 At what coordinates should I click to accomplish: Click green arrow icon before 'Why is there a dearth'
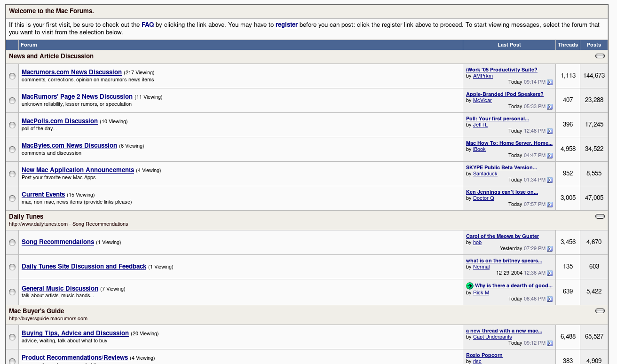coord(470,286)
